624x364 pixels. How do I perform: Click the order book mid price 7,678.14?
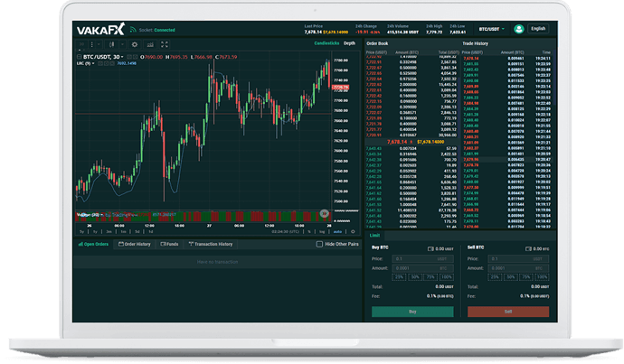point(397,142)
